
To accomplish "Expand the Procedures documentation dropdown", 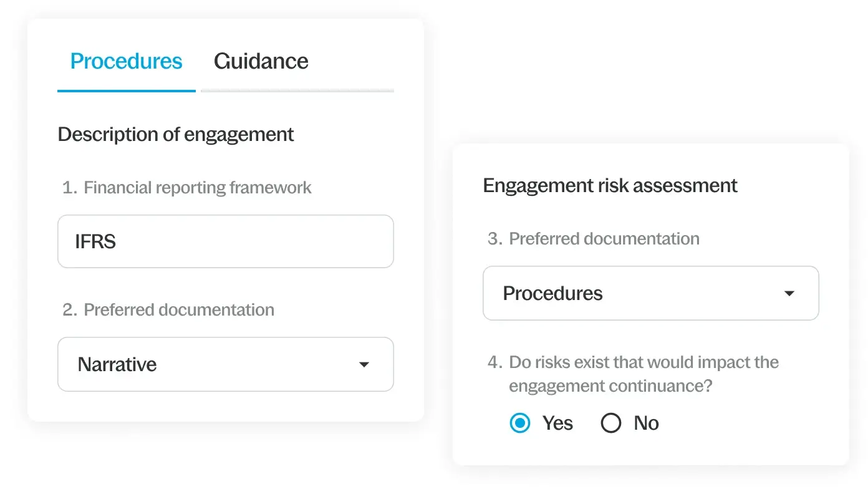I will (x=650, y=293).
